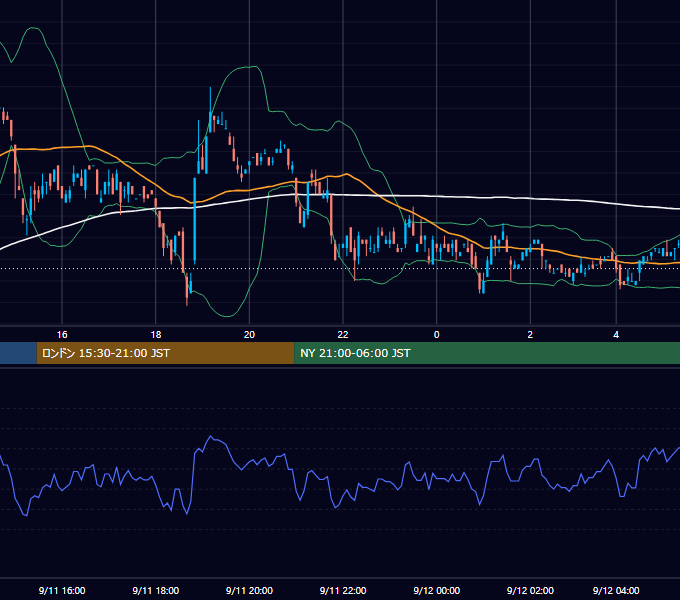Click the 4 hour label on price chart axis
Image resolution: width=680 pixels, height=600 pixels.
point(616,335)
